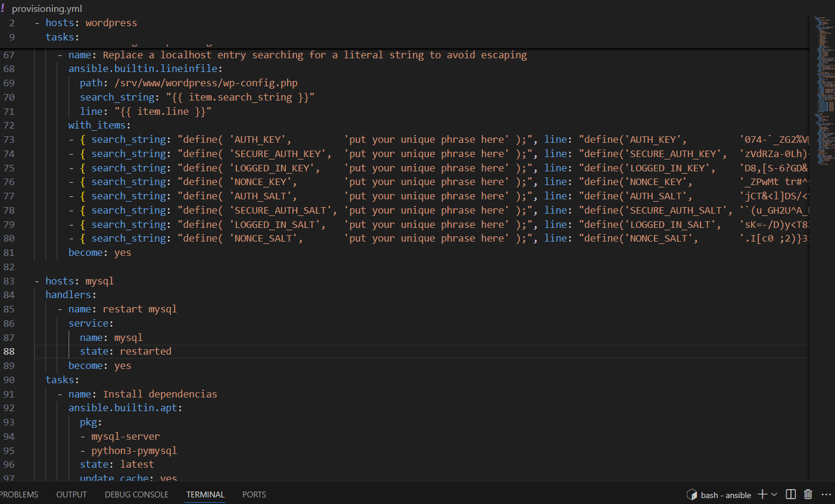835x504 pixels.
Task: Click the bash terminal icon
Action: pos(691,494)
